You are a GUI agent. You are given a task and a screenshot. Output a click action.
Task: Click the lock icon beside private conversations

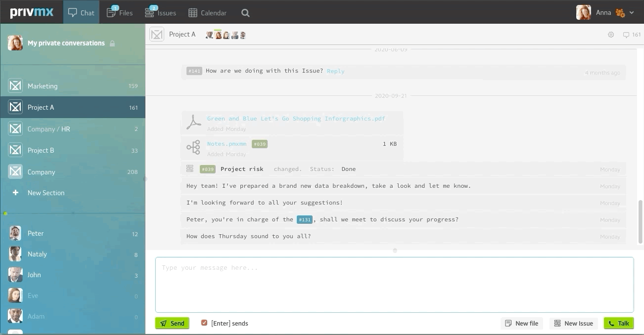pyautogui.click(x=112, y=43)
